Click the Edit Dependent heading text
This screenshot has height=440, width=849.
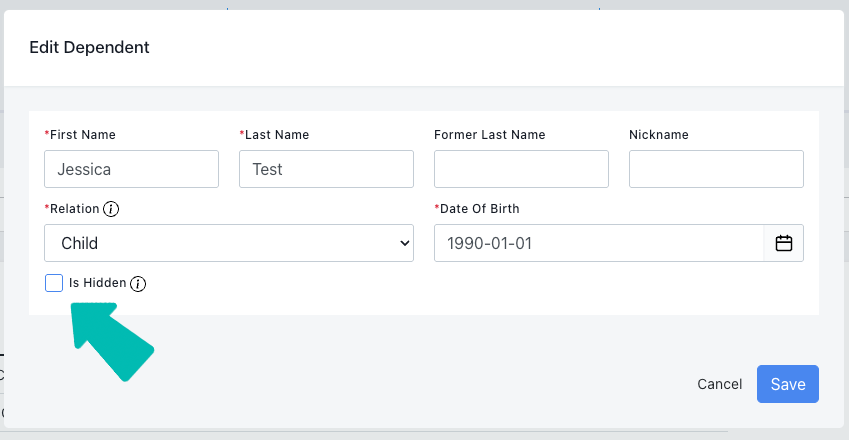[x=89, y=48]
